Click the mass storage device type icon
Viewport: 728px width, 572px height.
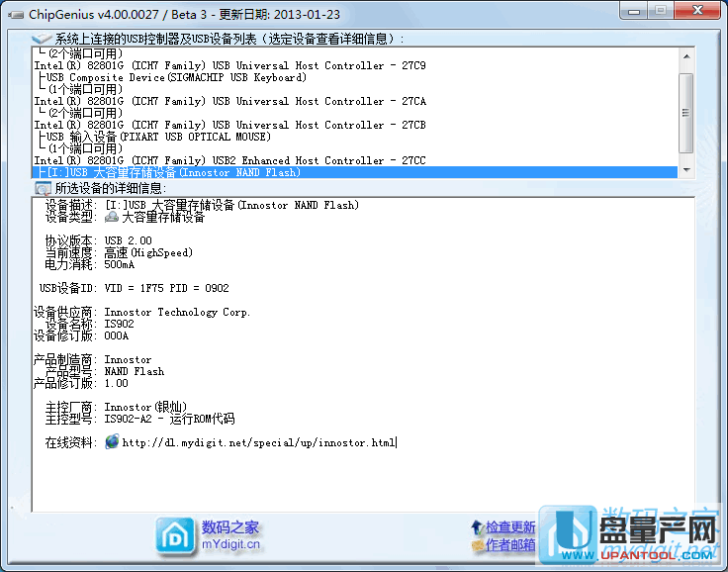click(x=112, y=218)
